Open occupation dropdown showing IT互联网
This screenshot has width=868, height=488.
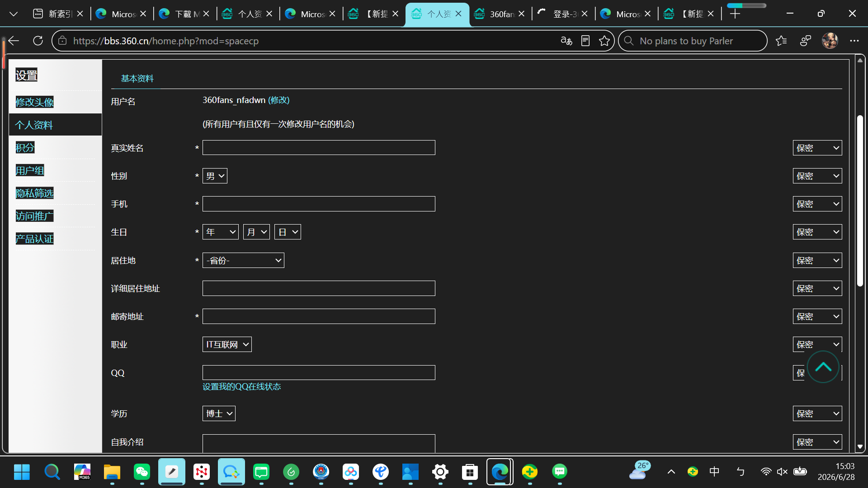click(x=227, y=344)
